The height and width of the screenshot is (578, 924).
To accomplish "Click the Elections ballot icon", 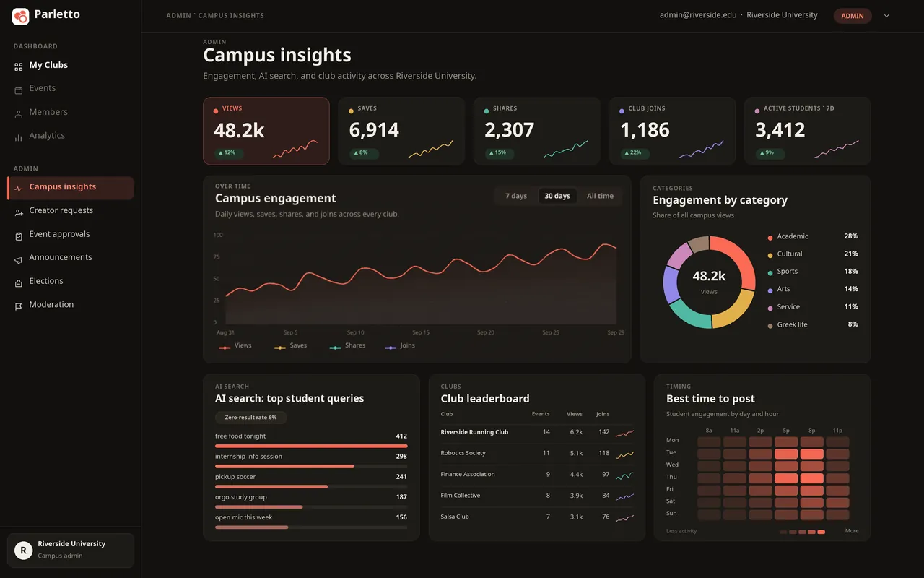I will [x=19, y=282].
